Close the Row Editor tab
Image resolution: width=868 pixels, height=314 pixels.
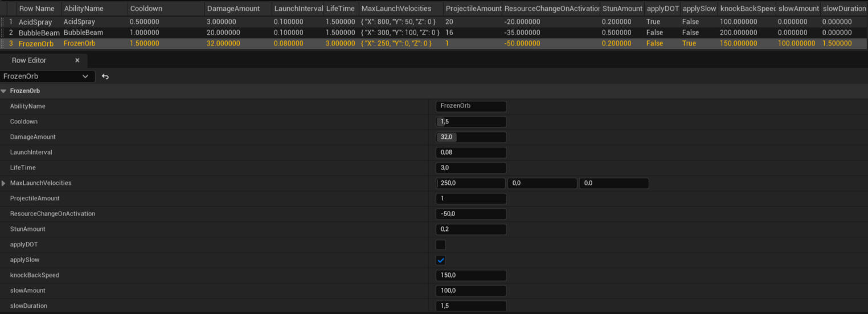77,60
